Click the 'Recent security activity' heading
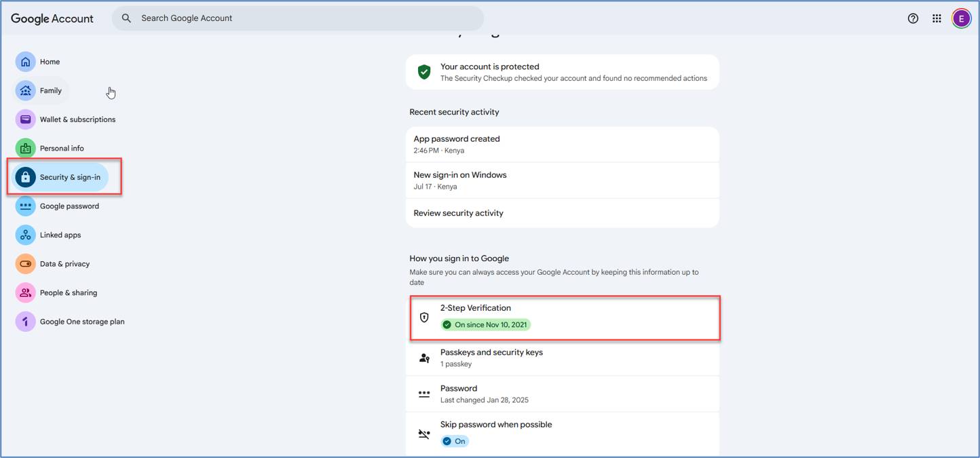Screen dimensions: 980x458 pos(454,112)
